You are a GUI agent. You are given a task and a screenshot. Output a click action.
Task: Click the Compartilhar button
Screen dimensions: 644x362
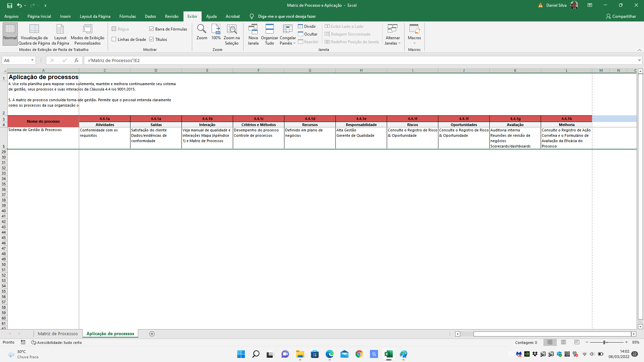click(x=621, y=16)
